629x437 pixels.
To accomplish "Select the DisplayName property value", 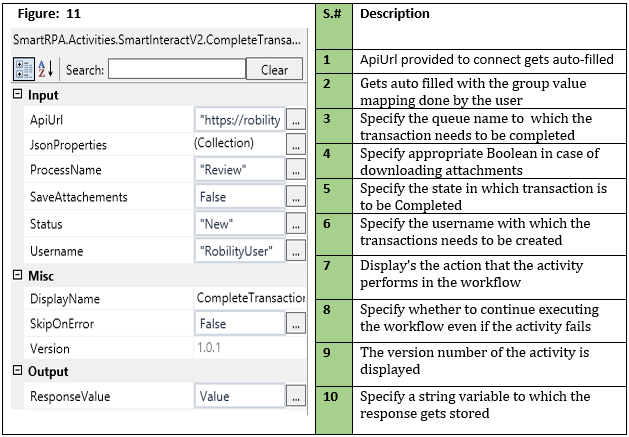I will [250, 298].
